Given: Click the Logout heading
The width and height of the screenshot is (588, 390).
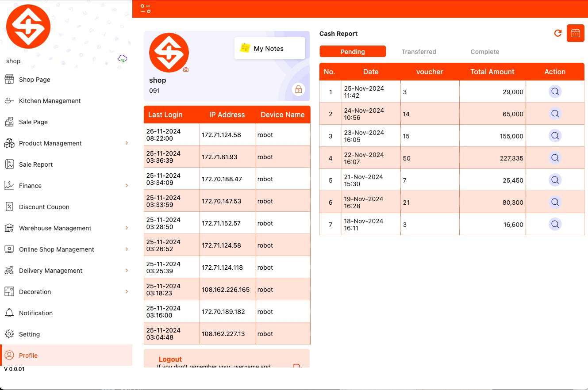Looking at the screenshot, I should (170, 359).
